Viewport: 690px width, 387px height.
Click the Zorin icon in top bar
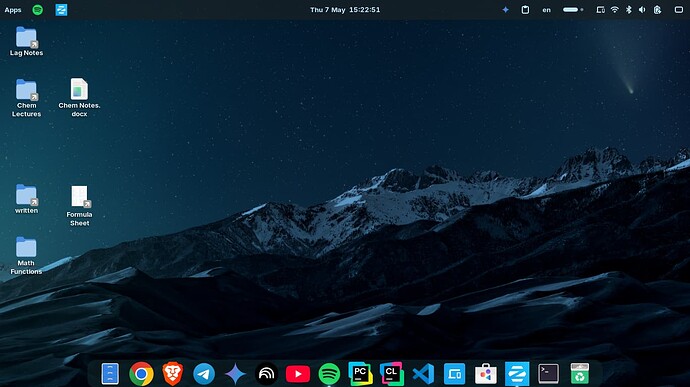pyautogui.click(x=61, y=10)
